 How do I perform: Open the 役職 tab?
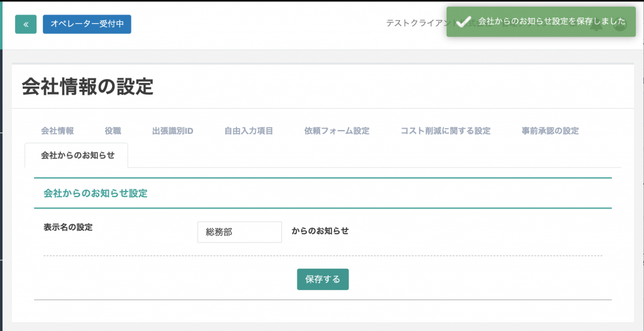(113, 131)
